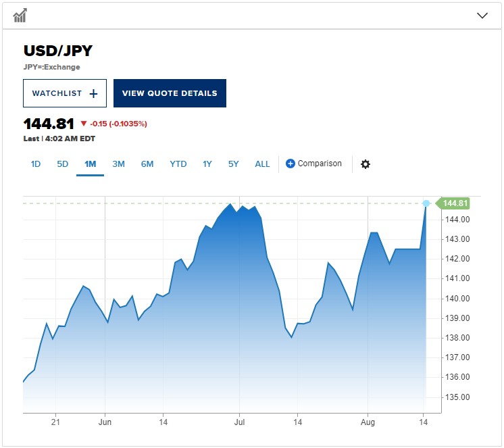Switch chart to the 3M range
The height and width of the screenshot is (448, 504).
118,164
